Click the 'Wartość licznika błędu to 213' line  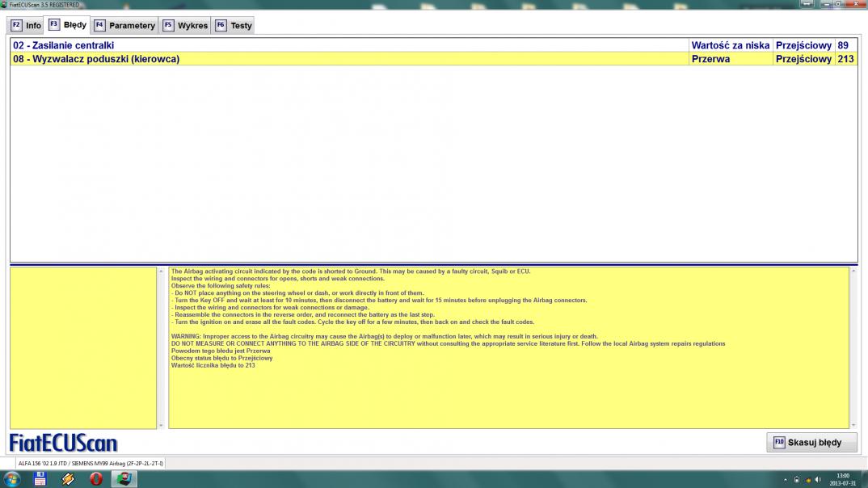click(213, 365)
